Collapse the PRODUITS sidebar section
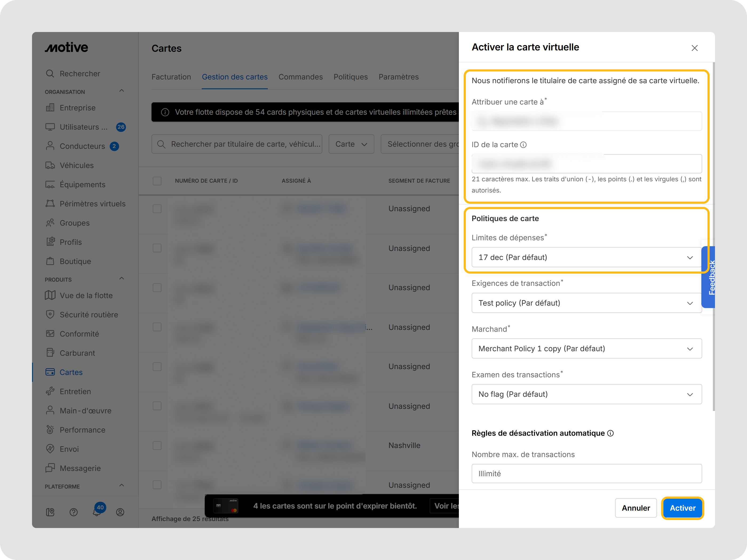The image size is (747, 560). tap(122, 278)
